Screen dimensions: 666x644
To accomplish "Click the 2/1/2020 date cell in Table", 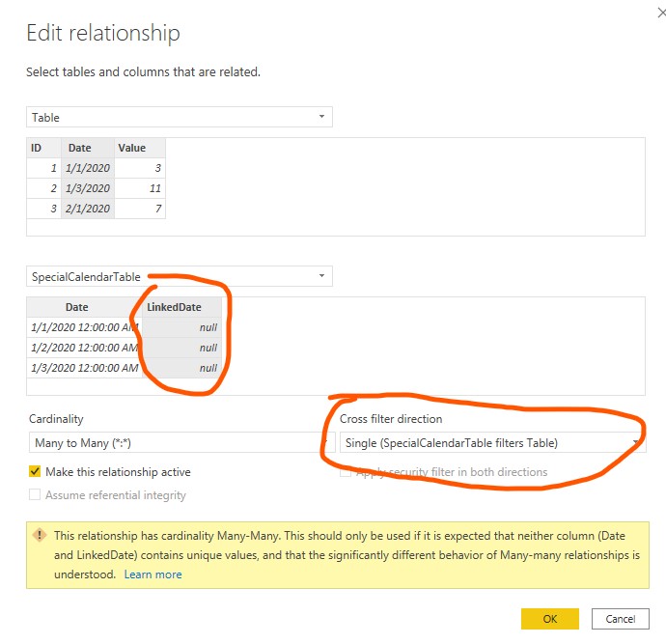I will (x=88, y=209).
